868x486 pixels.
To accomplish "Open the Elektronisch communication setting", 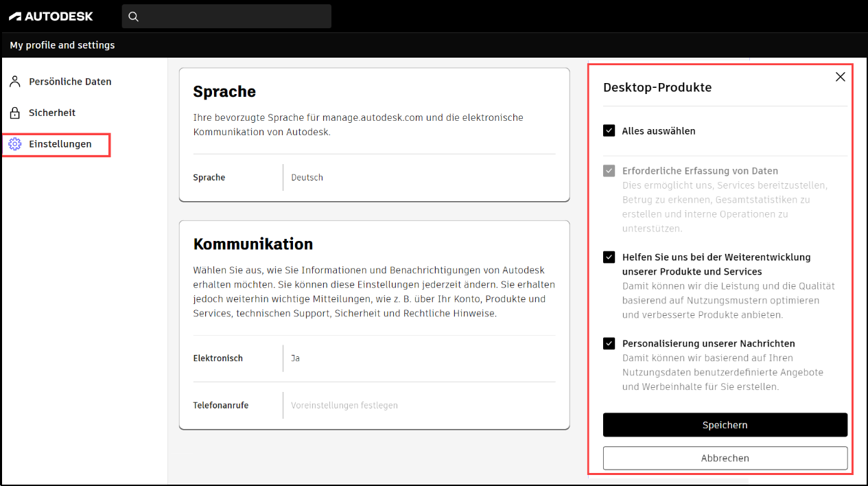I will click(295, 358).
